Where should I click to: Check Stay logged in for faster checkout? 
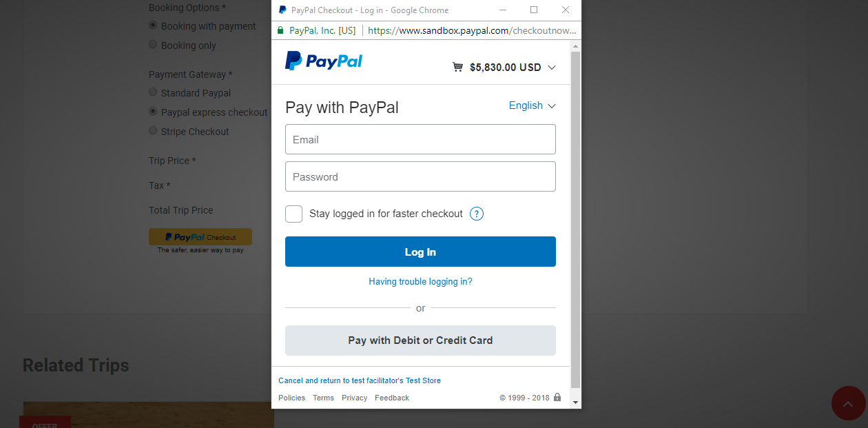pos(294,214)
